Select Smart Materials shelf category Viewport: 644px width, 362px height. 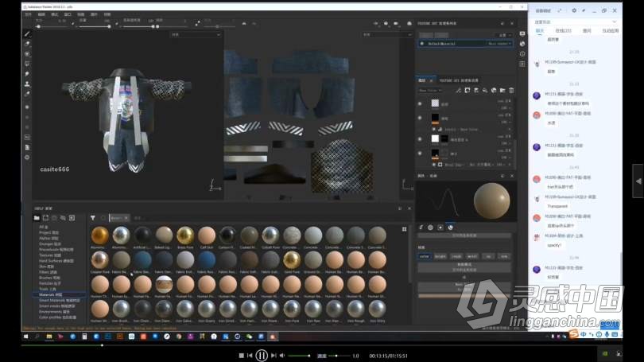[x=59, y=301]
